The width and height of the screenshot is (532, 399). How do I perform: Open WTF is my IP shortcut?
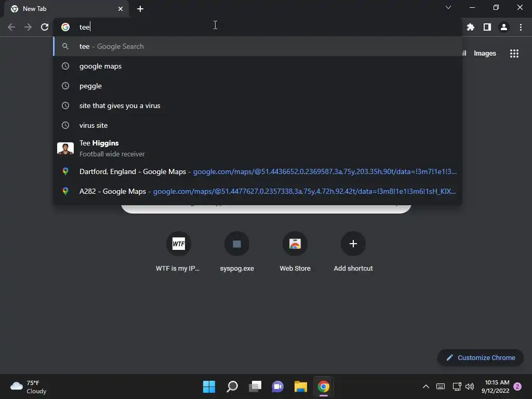click(x=178, y=252)
